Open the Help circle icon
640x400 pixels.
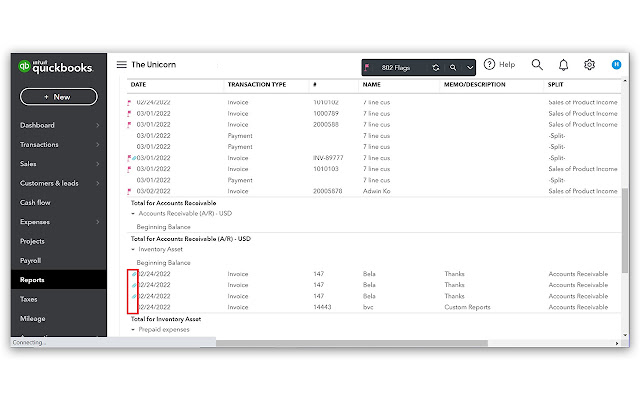click(x=489, y=64)
